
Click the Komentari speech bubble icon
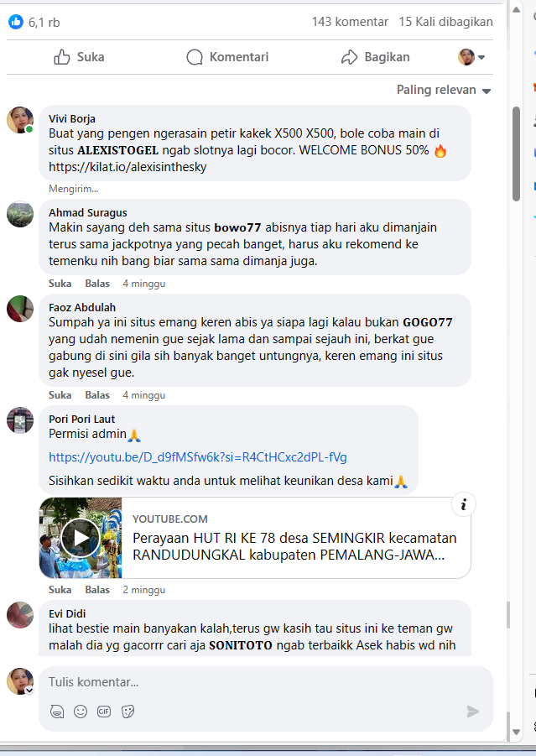point(195,57)
